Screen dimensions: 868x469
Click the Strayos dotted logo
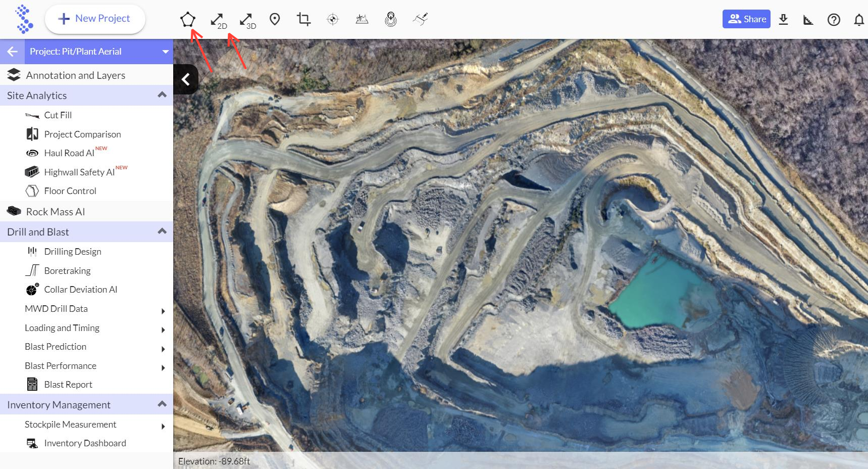[x=24, y=19]
